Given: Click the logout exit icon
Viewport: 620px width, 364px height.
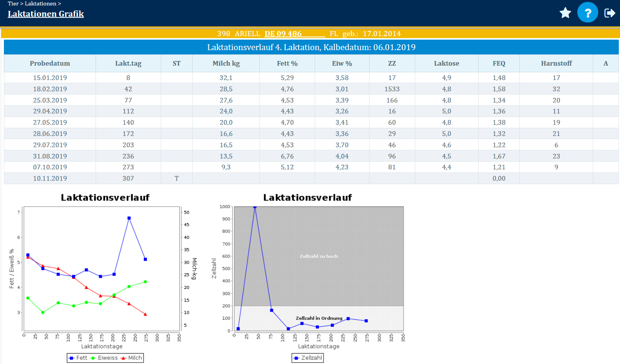Looking at the screenshot, I should (x=609, y=13).
